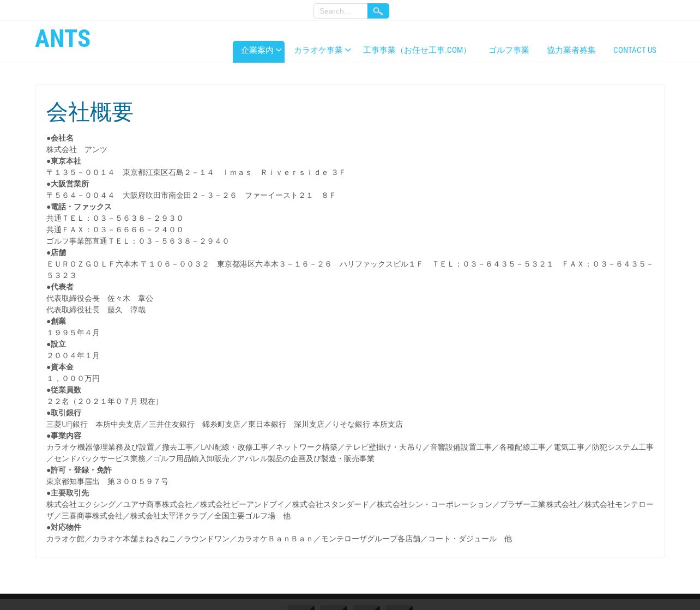Click the ●代表者 label
Viewport: 700px width, 610px height.
[x=60, y=287]
